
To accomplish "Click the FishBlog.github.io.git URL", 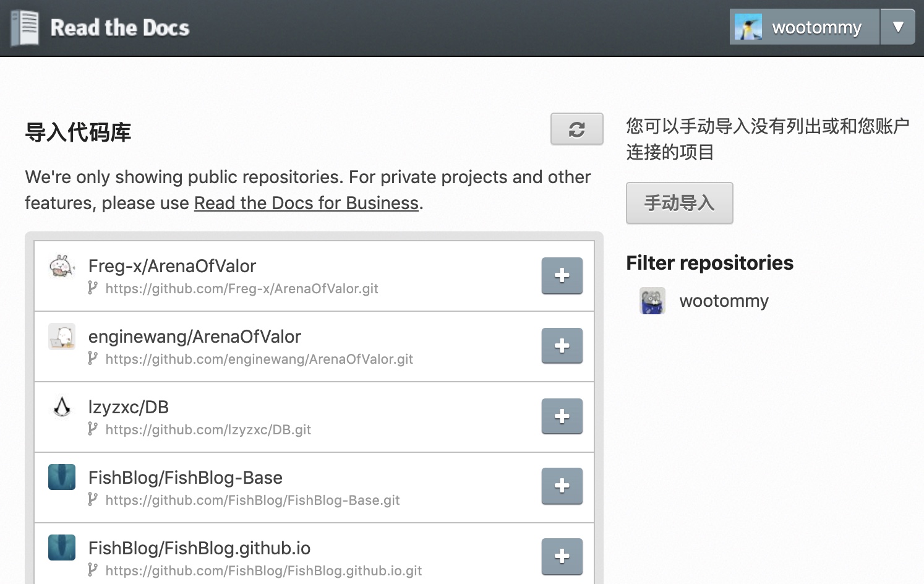I will pos(263,570).
